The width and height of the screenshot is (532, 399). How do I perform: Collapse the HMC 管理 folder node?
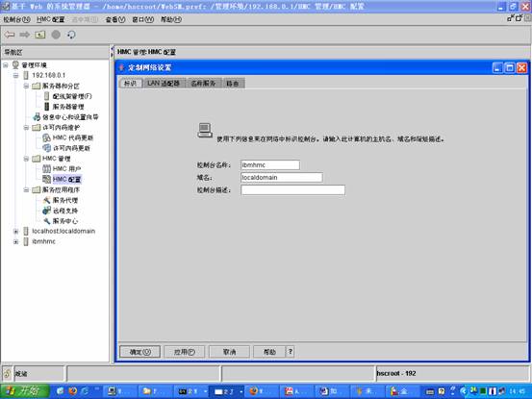click(x=26, y=159)
